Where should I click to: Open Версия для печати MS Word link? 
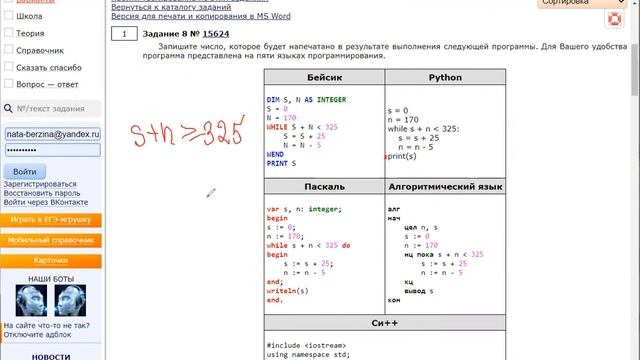pyautogui.click(x=201, y=16)
